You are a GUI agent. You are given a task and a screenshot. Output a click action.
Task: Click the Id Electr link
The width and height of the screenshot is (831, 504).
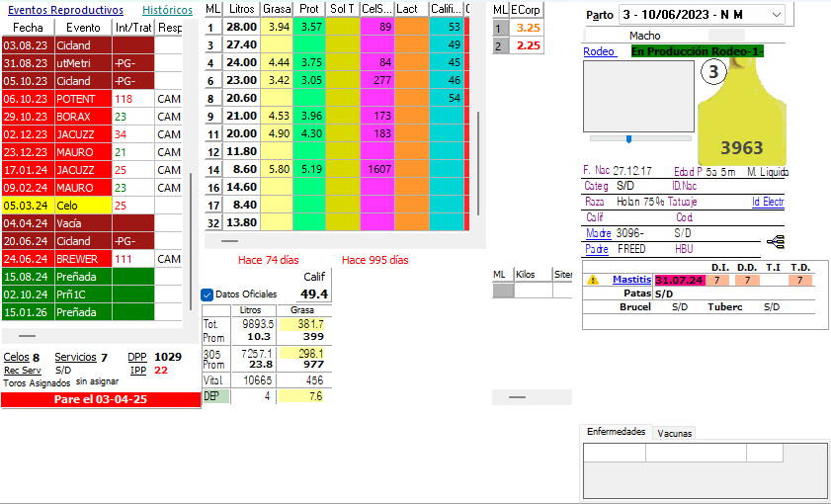click(x=767, y=202)
